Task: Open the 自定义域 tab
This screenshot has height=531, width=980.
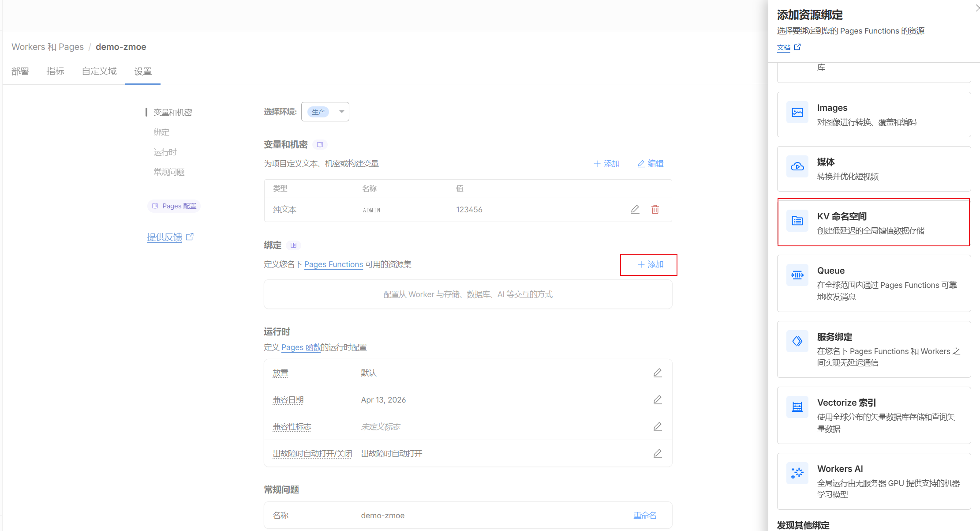Action: coord(99,71)
